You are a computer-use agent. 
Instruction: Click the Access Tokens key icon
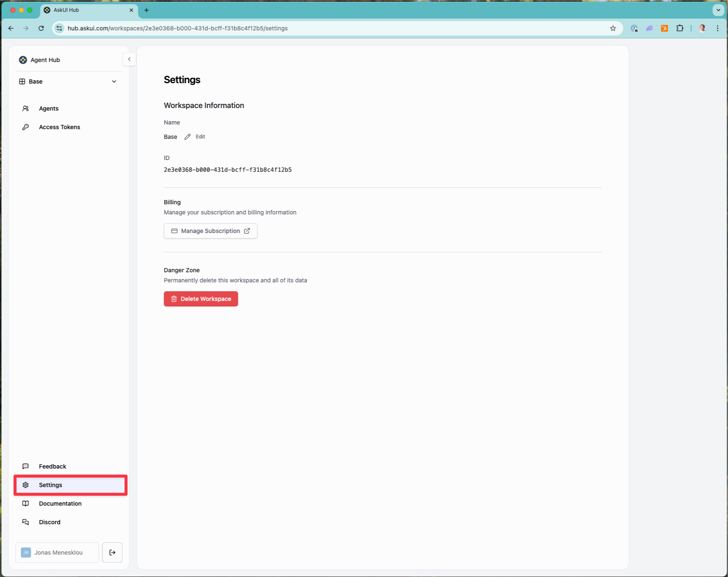point(25,127)
